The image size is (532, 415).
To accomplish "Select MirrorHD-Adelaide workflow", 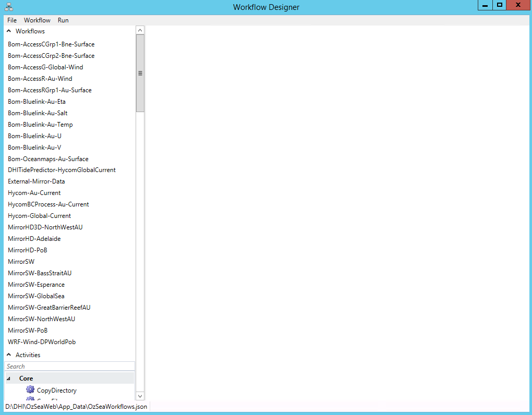I will pos(34,239).
